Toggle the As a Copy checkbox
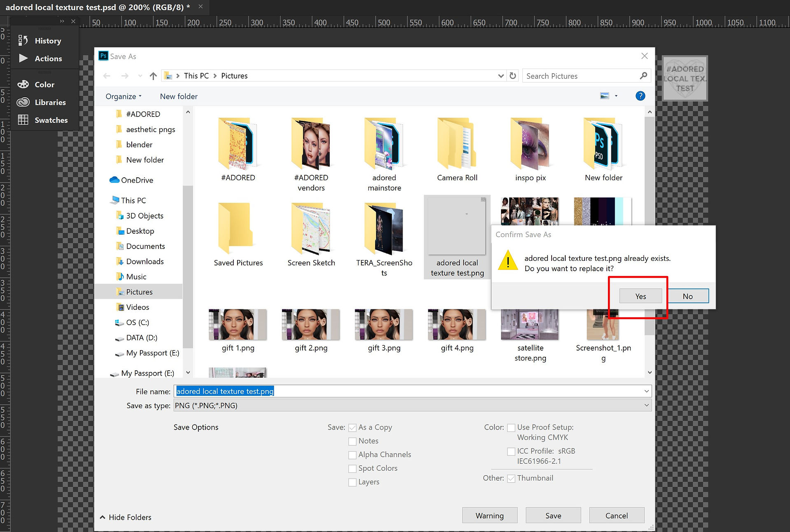The width and height of the screenshot is (790, 532). (x=352, y=427)
